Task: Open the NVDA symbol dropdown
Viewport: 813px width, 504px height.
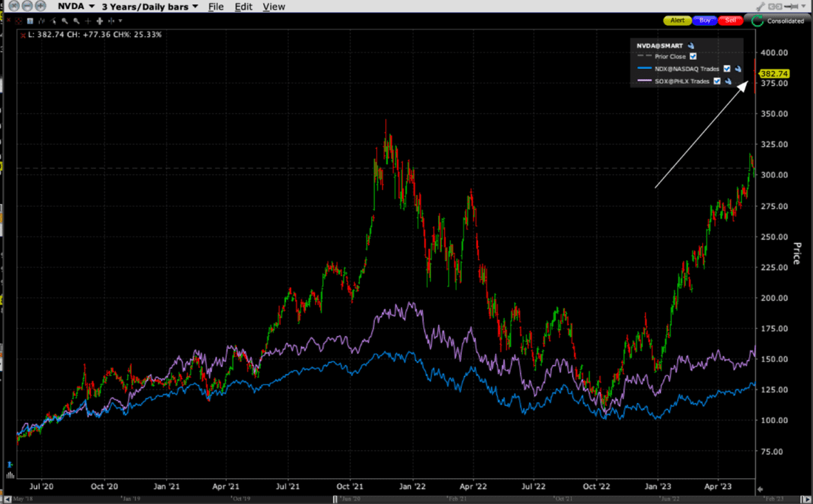Action: coord(81,7)
